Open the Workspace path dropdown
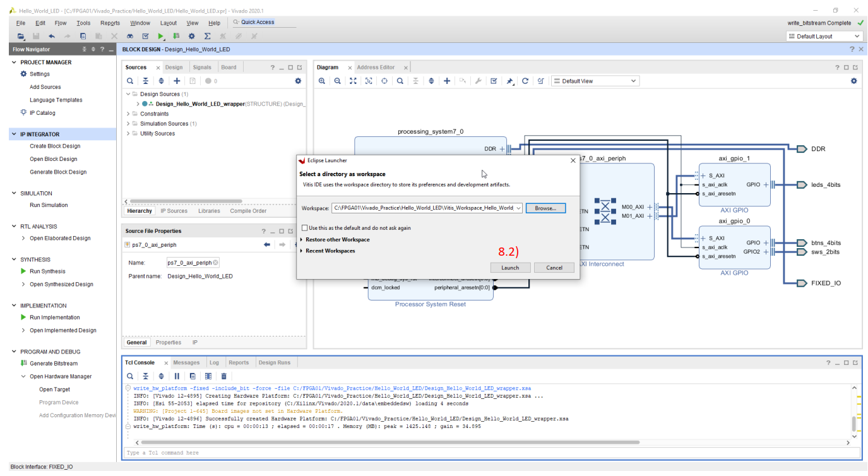The height and width of the screenshot is (476, 868). tap(518, 208)
